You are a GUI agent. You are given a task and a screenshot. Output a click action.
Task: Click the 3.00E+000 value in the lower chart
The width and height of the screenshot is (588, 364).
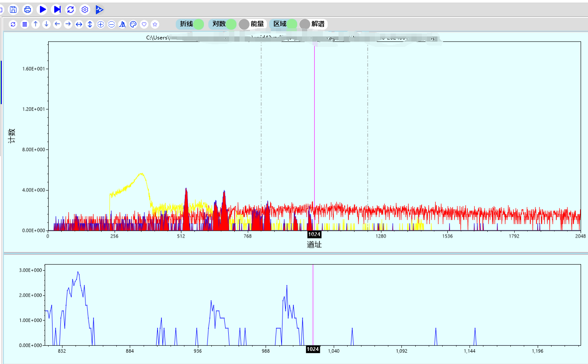[x=30, y=270]
